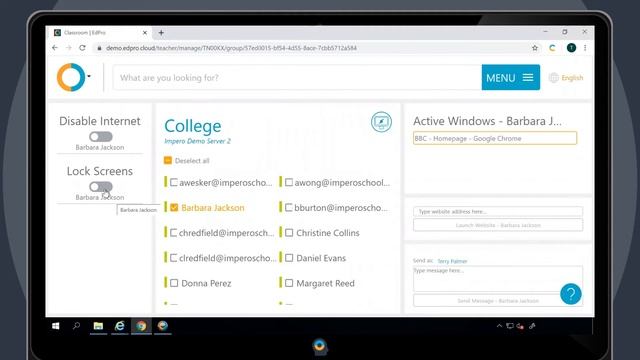Click Impero Demo Server 2 subtitle
The image size is (640, 360).
point(197,141)
